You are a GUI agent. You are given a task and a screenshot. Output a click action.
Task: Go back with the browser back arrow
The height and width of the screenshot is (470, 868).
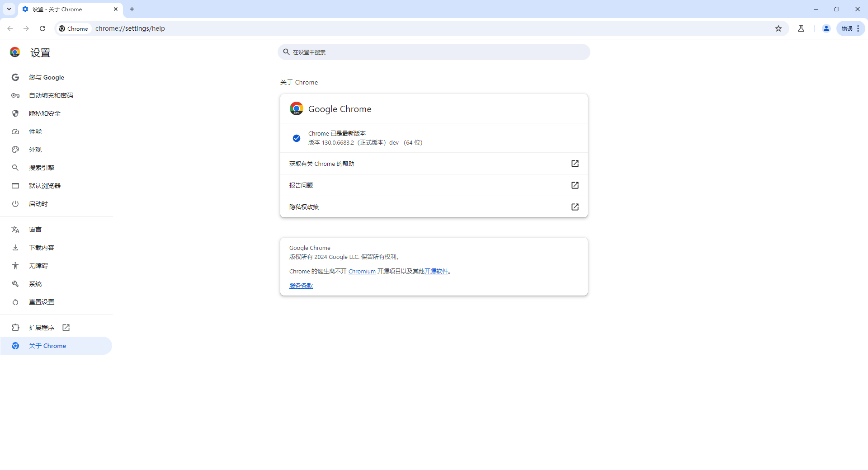[x=10, y=28]
